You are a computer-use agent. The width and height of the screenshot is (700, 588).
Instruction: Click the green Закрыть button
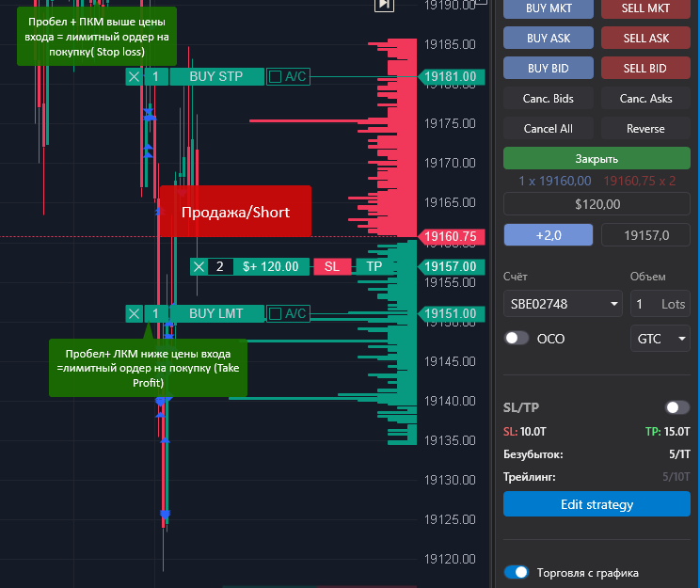[597, 158]
